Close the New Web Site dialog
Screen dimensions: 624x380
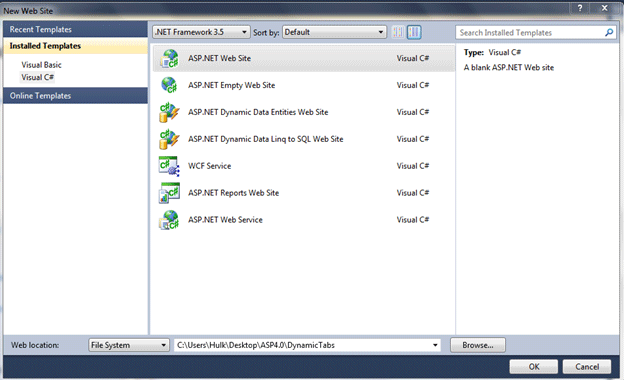tap(604, 8)
